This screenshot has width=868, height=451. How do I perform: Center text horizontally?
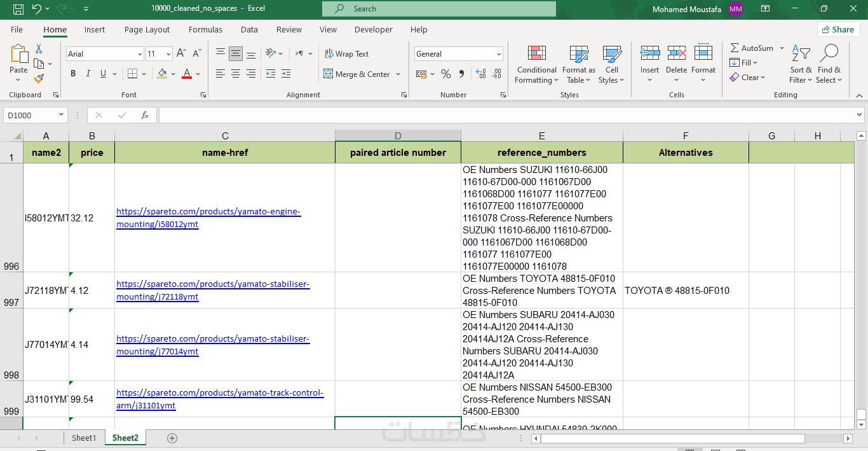tap(236, 74)
